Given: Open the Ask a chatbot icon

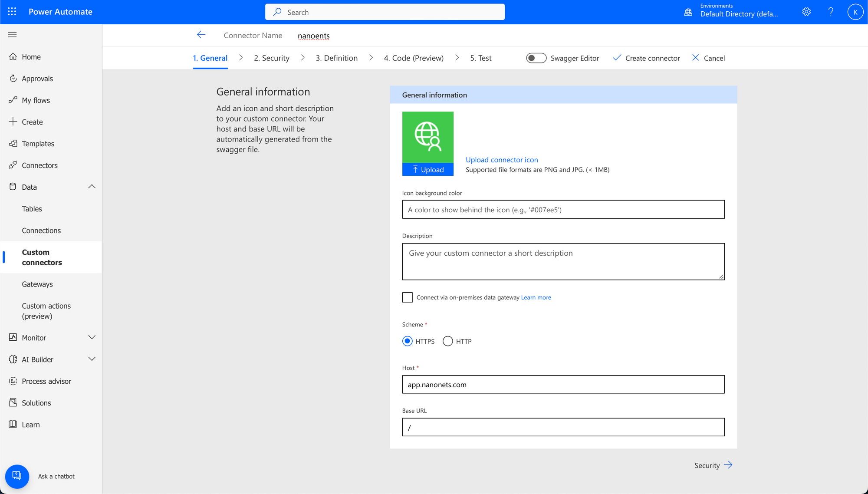Looking at the screenshot, I should pos(17,476).
